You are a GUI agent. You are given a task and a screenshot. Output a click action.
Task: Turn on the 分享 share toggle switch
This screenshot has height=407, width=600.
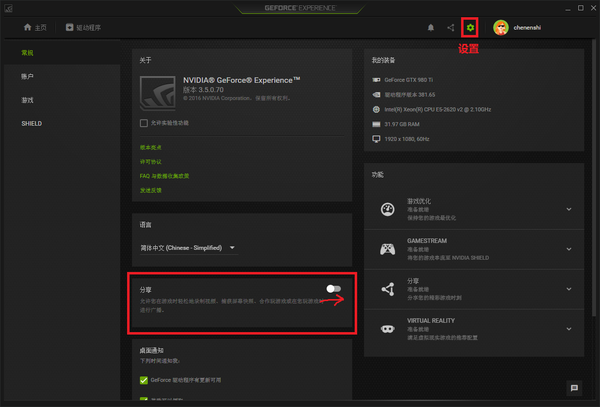point(333,289)
